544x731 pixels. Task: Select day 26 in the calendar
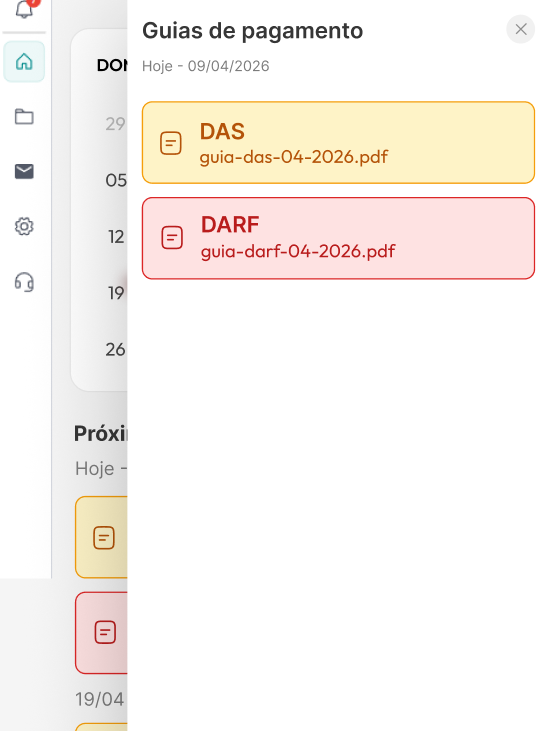pos(116,350)
